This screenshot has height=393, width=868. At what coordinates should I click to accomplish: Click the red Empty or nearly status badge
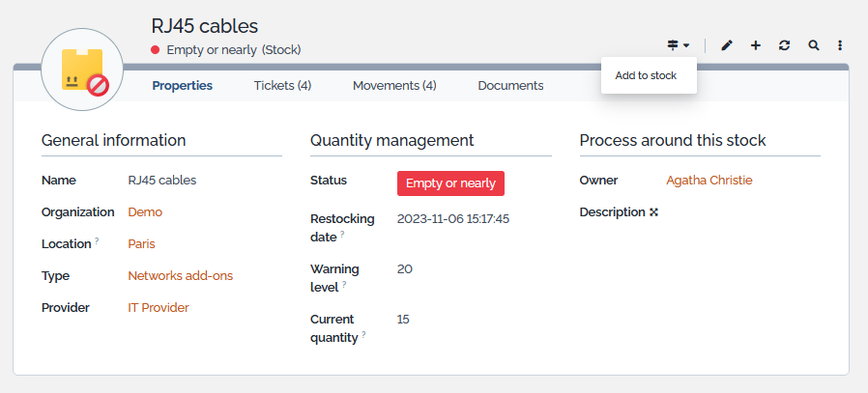pyautogui.click(x=450, y=183)
